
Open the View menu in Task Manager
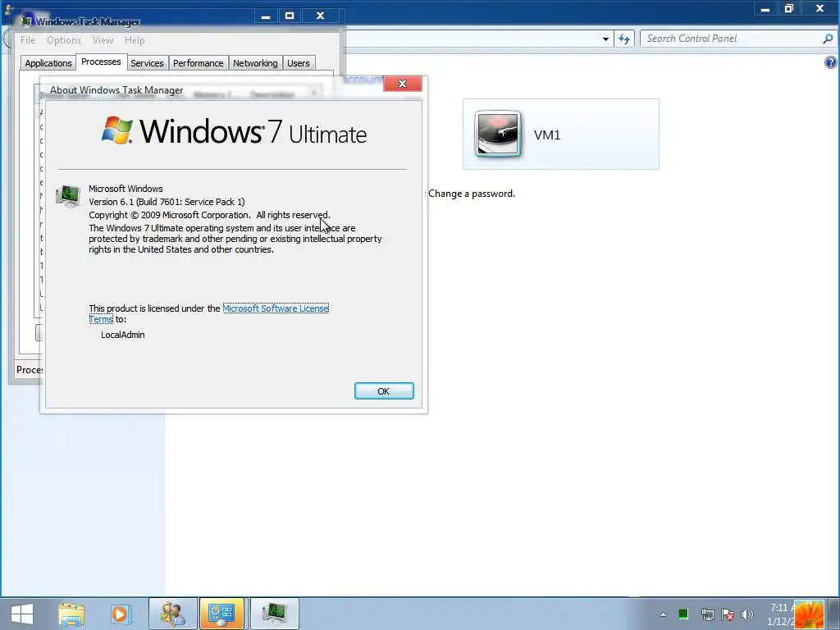pos(103,40)
